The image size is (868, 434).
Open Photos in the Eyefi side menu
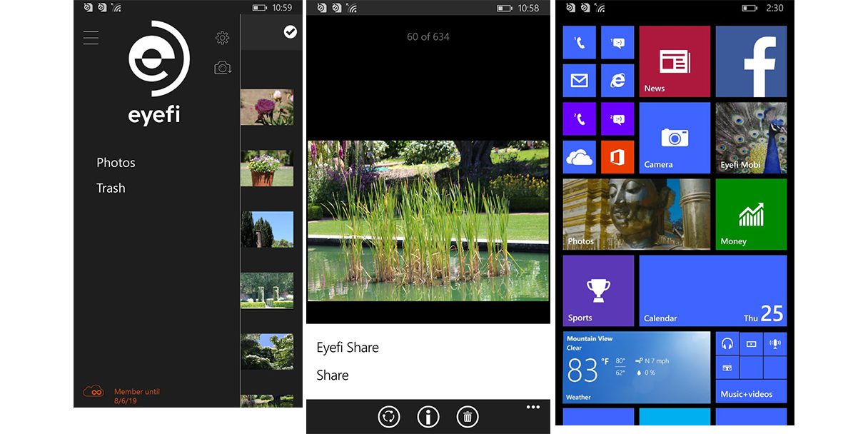[x=116, y=163]
